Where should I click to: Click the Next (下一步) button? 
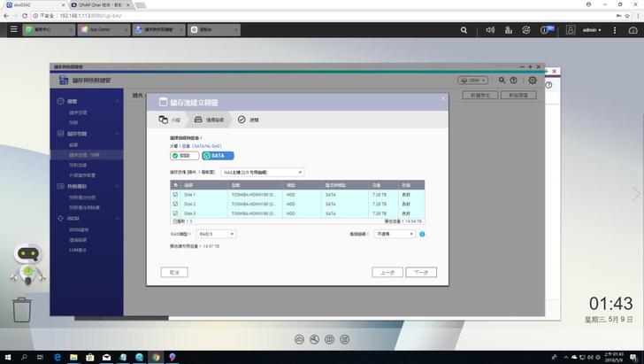420,273
